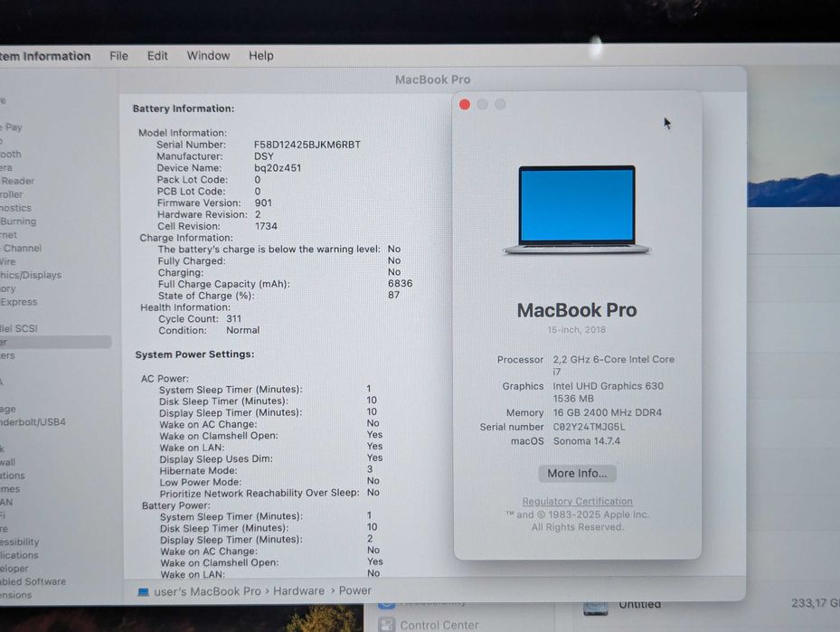Select the Volumes sidebar item
Viewport: 840px width, 632px height.
[x=10, y=488]
